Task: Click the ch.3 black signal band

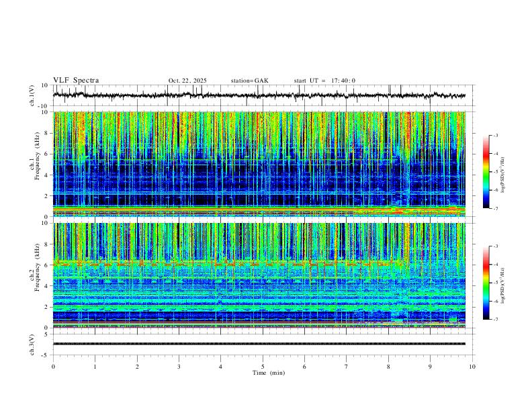Action: 259,344
